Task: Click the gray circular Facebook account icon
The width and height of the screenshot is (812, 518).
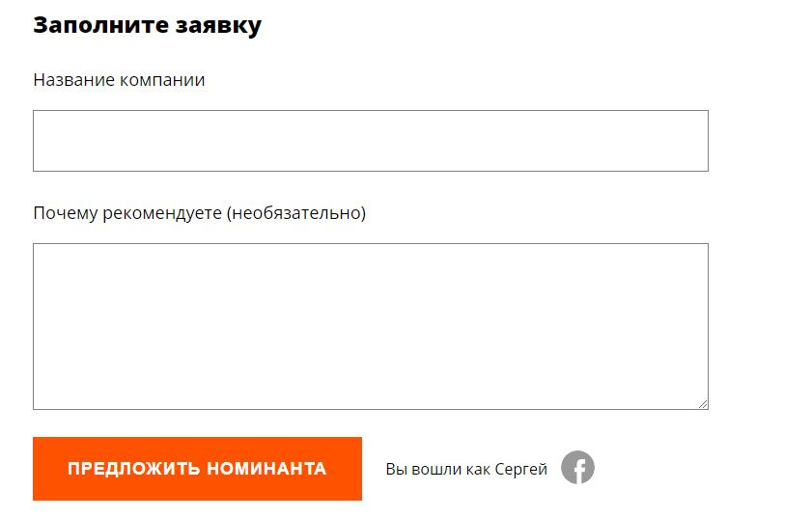Action: point(577,468)
